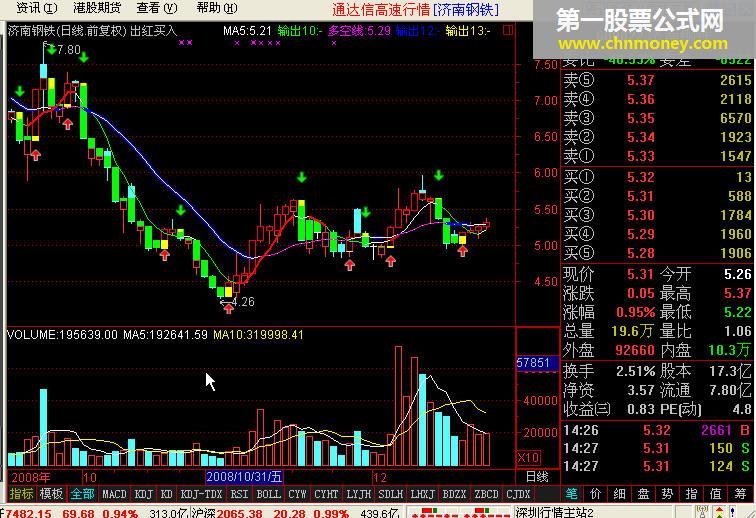
Task: Click the chart title 济南钢铁(日线.前复权) 出红买入
Action: [x=93, y=31]
